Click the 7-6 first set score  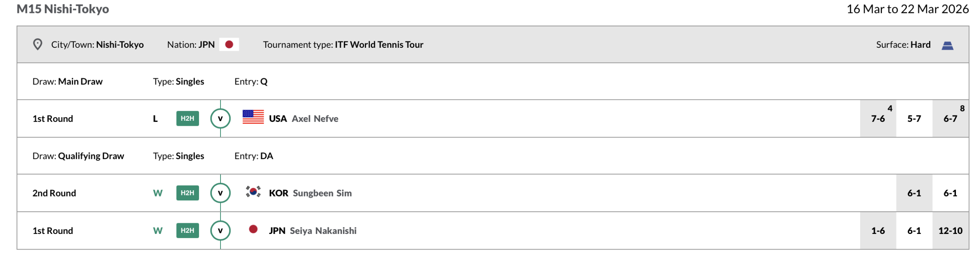[877, 119]
